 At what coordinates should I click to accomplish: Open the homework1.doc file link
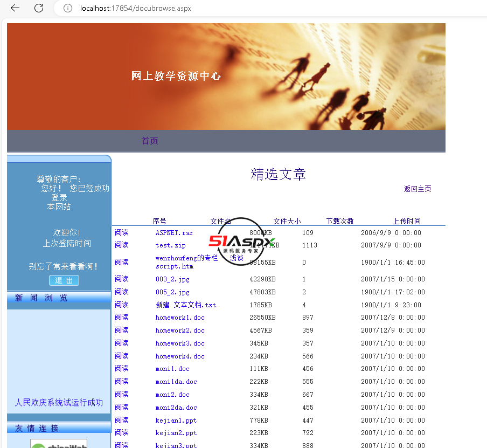(180, 318)
